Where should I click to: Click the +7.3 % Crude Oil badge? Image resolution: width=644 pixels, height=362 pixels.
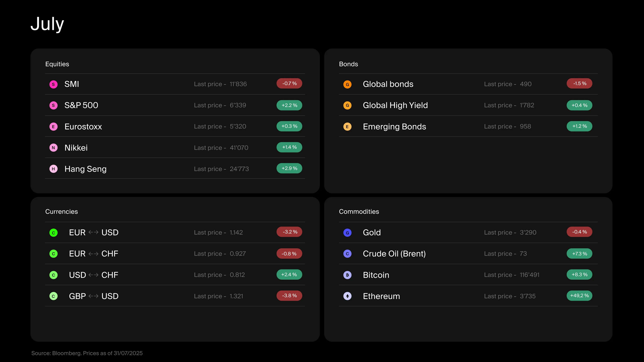tap(579, 254)
